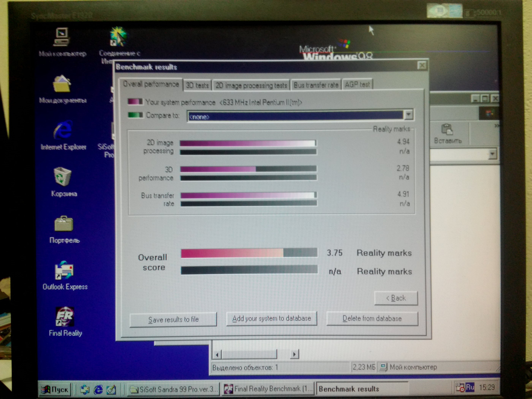Click the horizontal scrollbar right arrow
This screenshot has width=532, height=399.
tap(294, 354)
